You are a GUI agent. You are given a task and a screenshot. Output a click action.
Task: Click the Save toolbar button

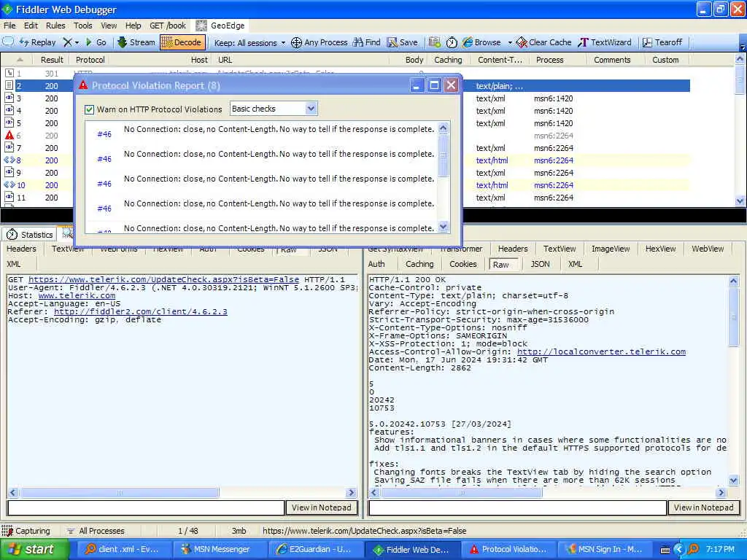pos(403,42)
